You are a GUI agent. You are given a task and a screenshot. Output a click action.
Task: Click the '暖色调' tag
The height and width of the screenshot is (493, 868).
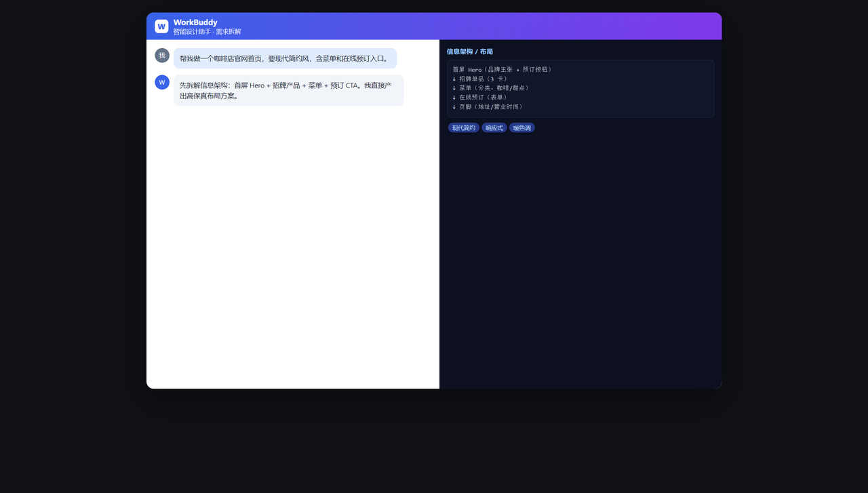(522, 127)
